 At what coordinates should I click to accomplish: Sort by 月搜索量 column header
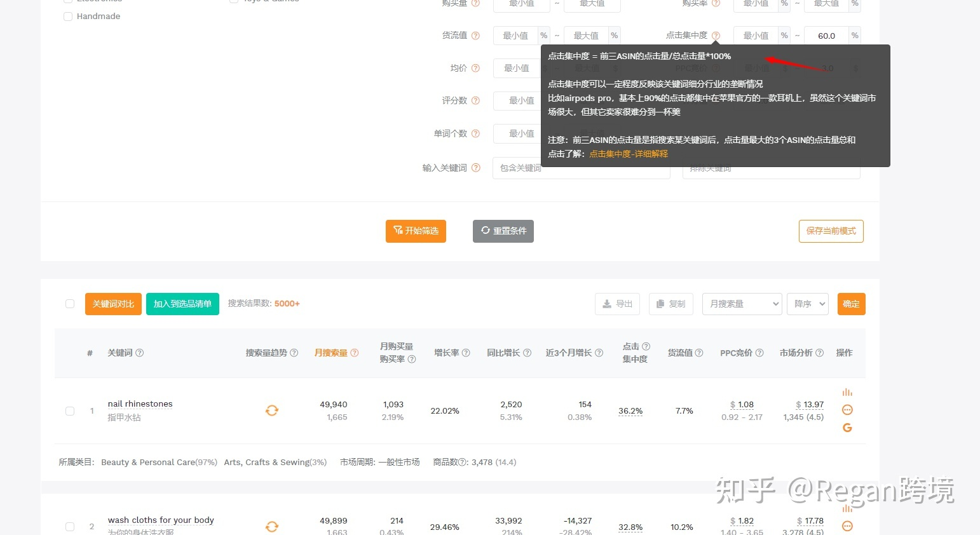[331, 353]
